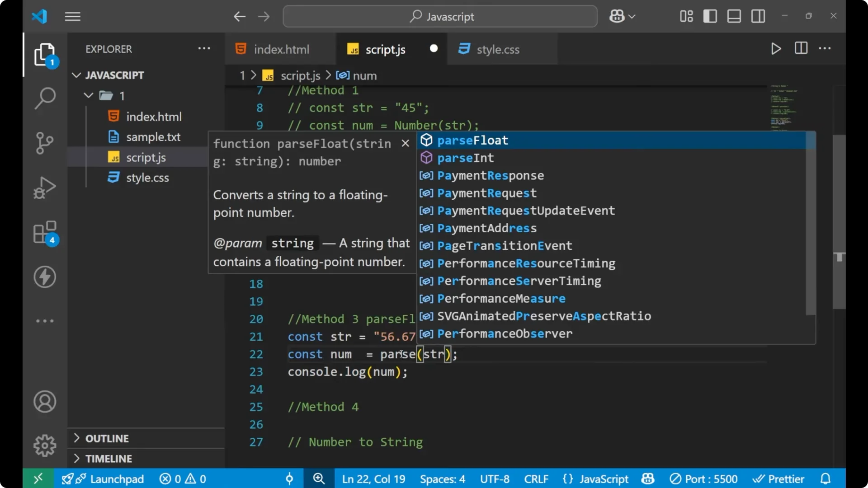Collapse the JAVASCRIPT folder in Explorer
The width and height of the screenshot is (868, 488).
point(76,75)
